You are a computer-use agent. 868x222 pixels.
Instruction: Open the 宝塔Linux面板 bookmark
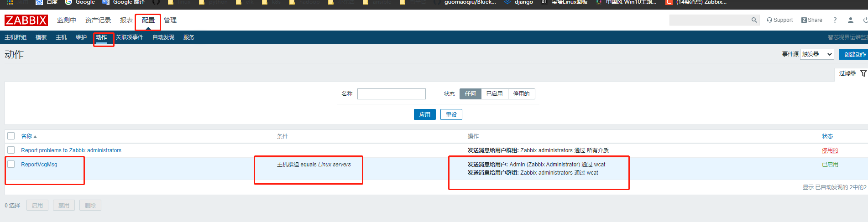(x=565, y=2)
